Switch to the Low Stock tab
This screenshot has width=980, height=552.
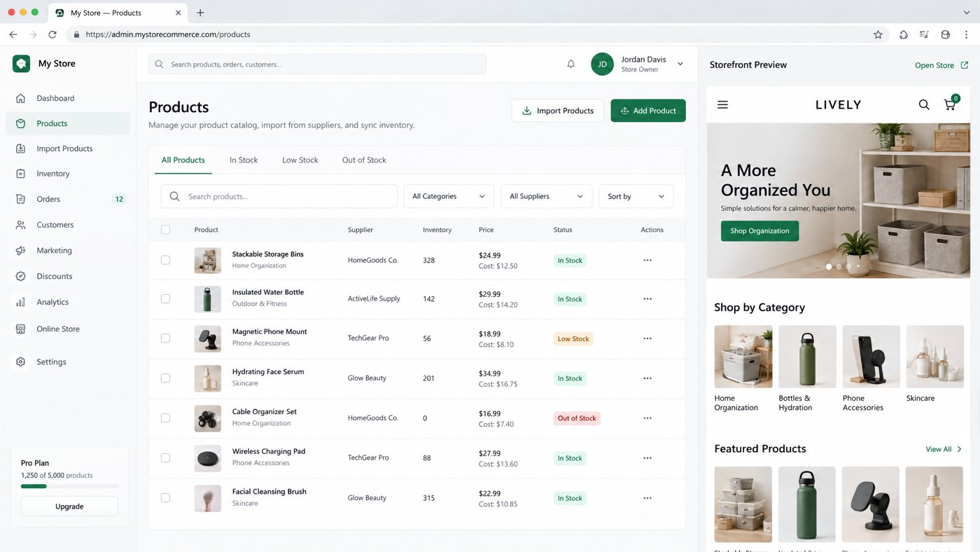pos(300,160)
